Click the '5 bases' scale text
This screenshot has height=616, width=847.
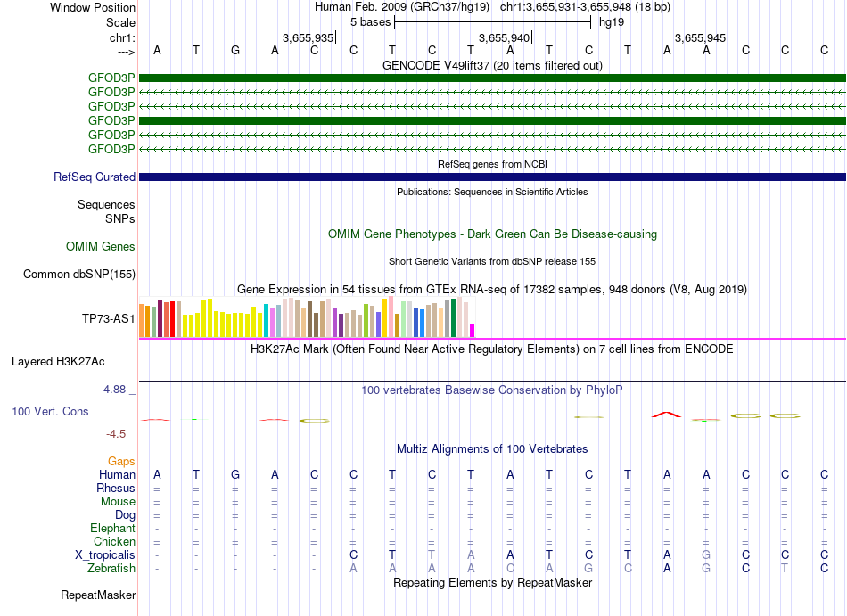point(370,22)
